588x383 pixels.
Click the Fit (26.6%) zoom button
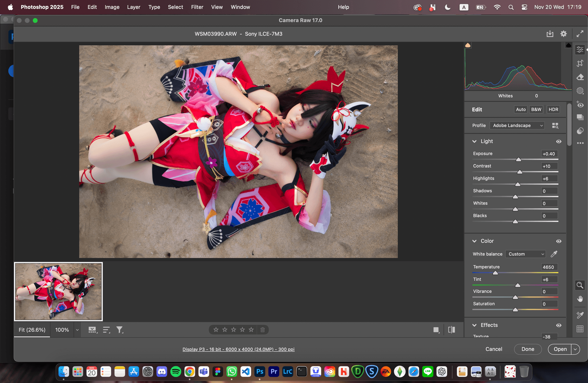tap(32, 330)
